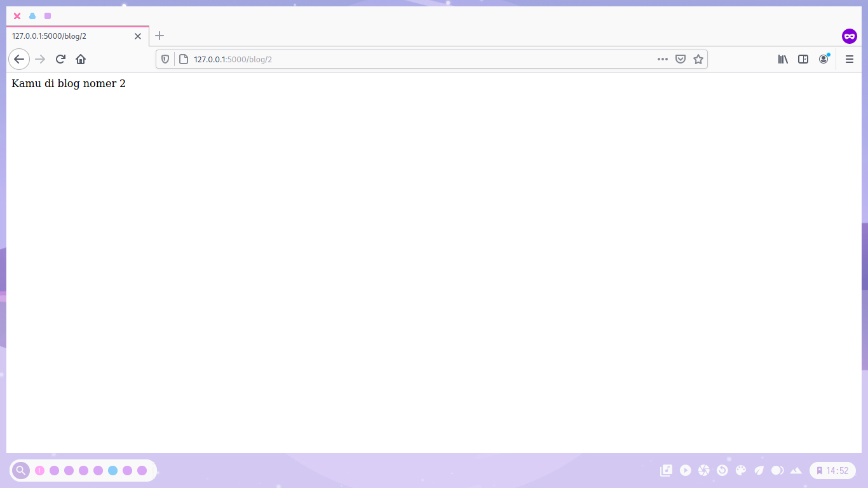Reload the current blog page

pos(60,59)
